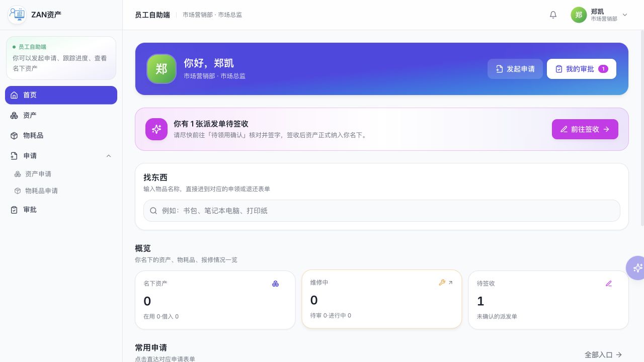Click the ZAN资产 logo icon
Image resolution: width=644 pixels, height=362 pixels.
click(18, 15)
